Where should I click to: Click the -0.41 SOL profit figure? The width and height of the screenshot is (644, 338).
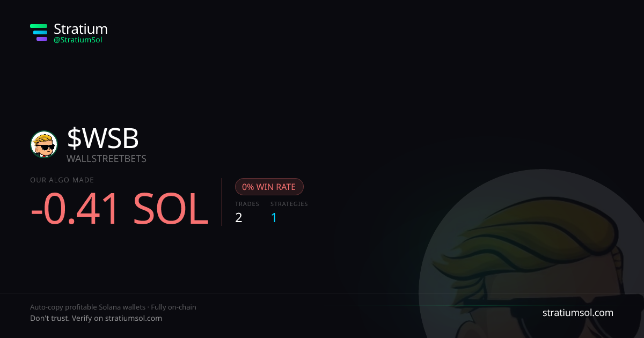pyautogui.click(x=119, y=209)
